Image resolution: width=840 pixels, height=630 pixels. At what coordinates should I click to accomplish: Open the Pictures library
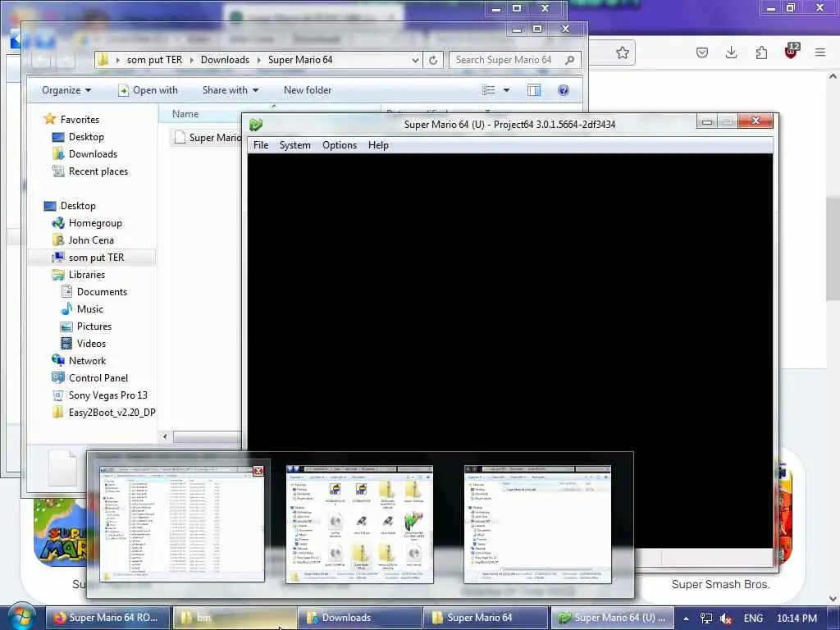pos(94,326)
